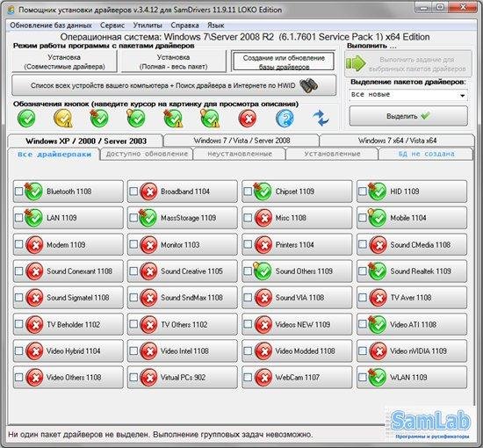The image size is (483, 448).
Task: Open the driver pack selection dropdown
Action: [x=408, y=95]
